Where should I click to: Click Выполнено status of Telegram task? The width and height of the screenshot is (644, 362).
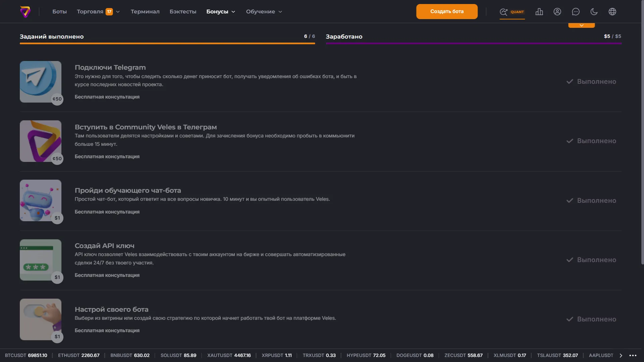click(x=591, y=81)
